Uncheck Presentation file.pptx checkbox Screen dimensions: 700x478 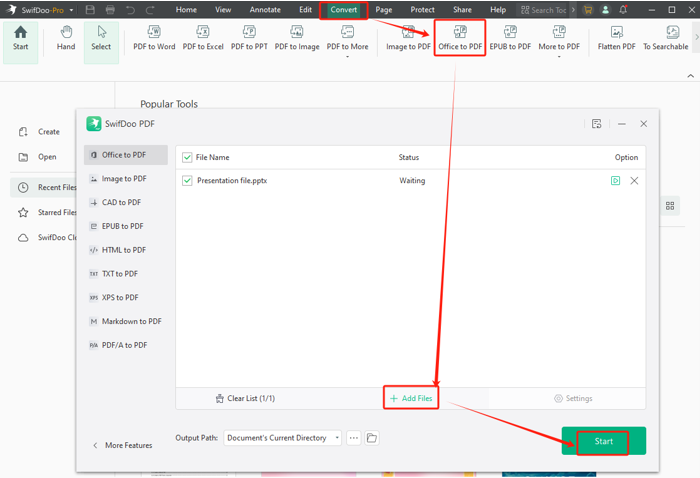click(187, 181)
